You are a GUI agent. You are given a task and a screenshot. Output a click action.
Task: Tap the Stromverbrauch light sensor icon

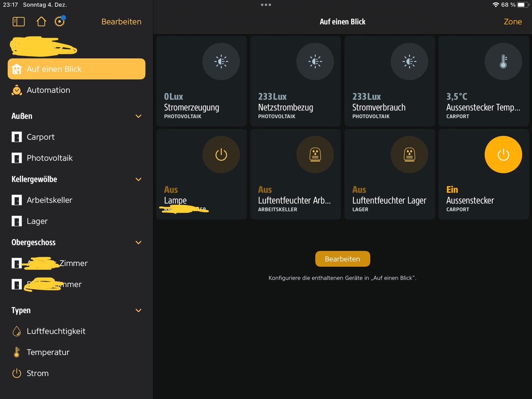pyautogui.click(x=409, y=62)
